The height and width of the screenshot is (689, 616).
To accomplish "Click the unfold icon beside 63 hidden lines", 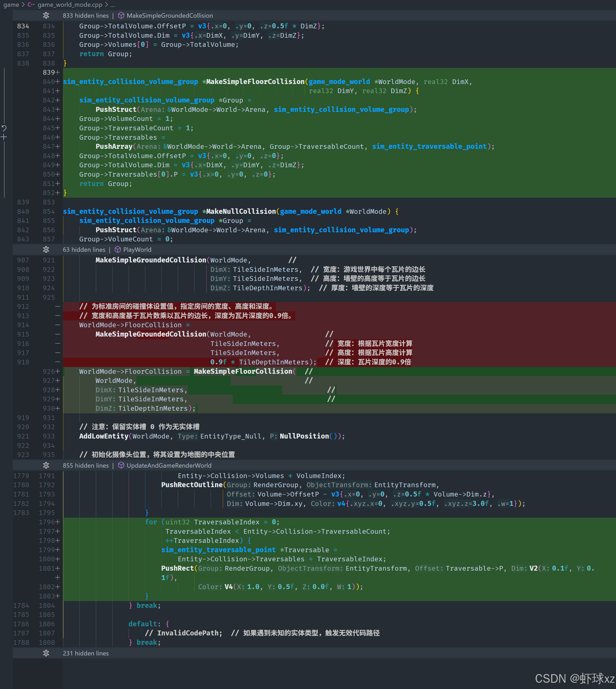I will [46, 249].
